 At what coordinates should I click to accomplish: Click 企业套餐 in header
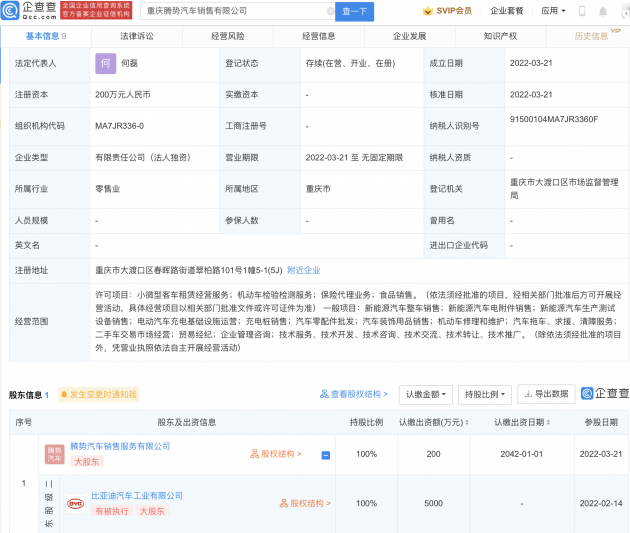507,11
